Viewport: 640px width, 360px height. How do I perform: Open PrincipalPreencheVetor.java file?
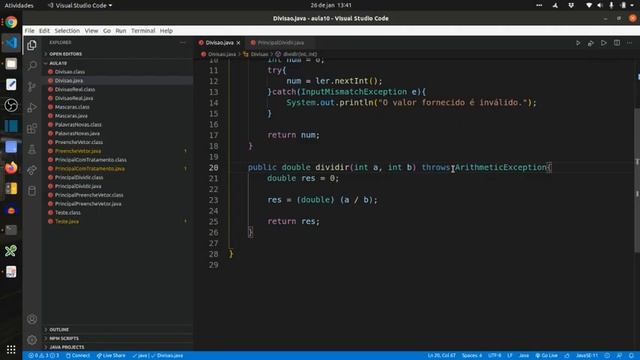[x=88, y=204]
